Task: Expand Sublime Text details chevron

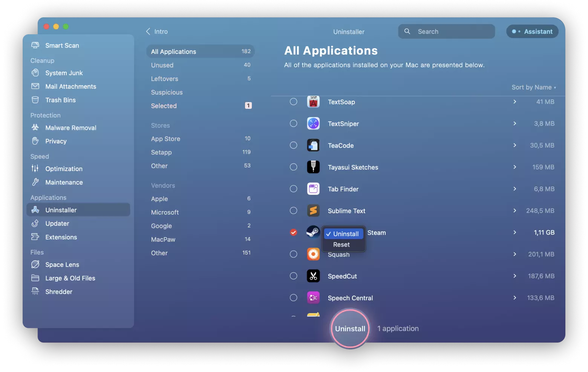Action: click(515, 210)
